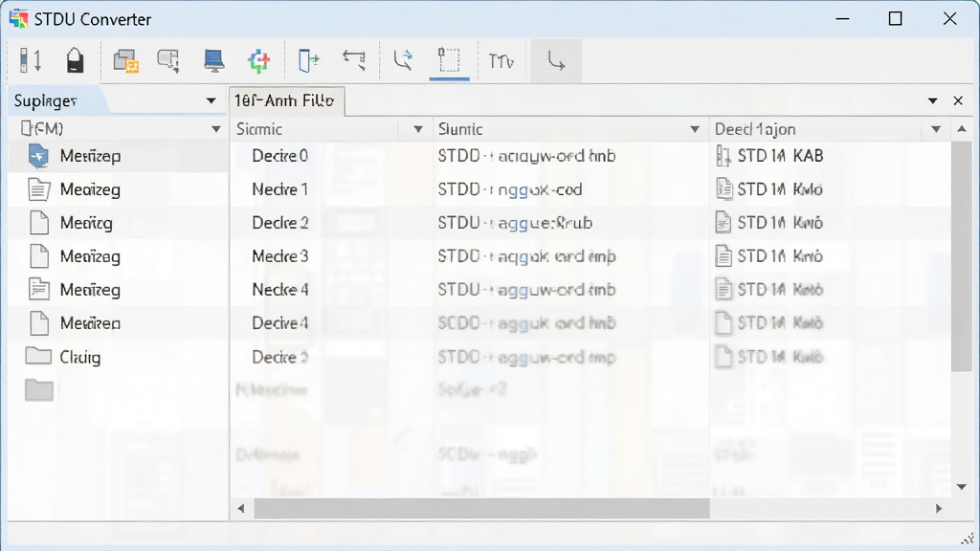Open the tab list dropdown arrow beside panel close
980x551 pixels.
(932, 100)
